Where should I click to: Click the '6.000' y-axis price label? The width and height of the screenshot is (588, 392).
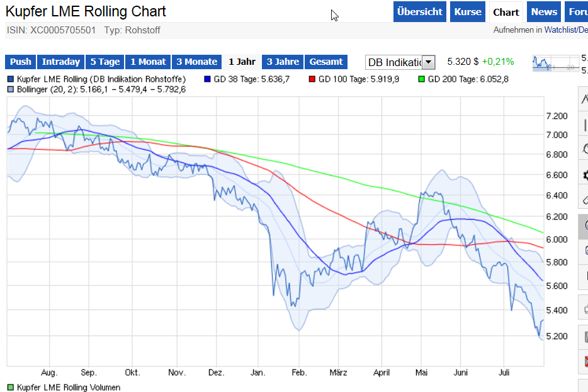pyautogui.click(x=557, y=240)
